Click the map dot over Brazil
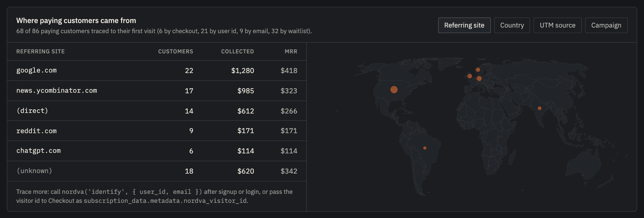Image resolution: width=644 pixels, height=218 pixels. (425, 148)
